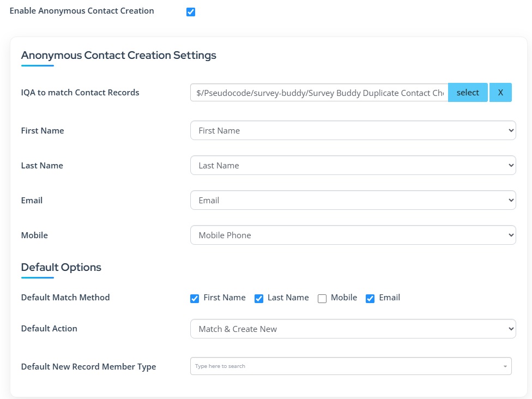
Task: Open the Default Action dropdown
Action: (x=353, y=329)
